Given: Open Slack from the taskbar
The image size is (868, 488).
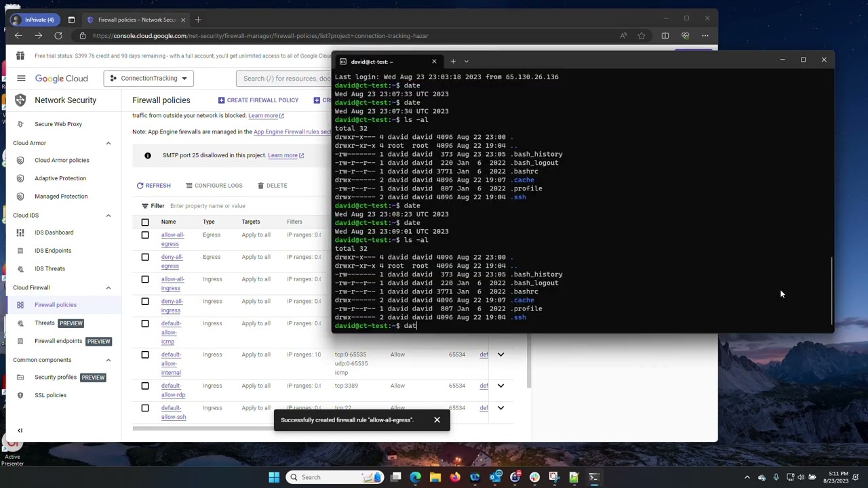Looking at the screenshot, I should pos(534,477).
